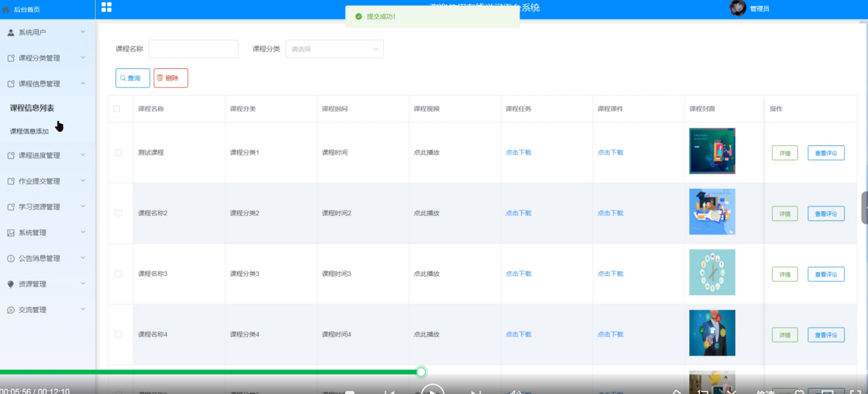Image resolution: width=868 pixels, height=394 pixels.
Task: Click the home icon beside 后台首页
Action: click(x=6, y=10)
